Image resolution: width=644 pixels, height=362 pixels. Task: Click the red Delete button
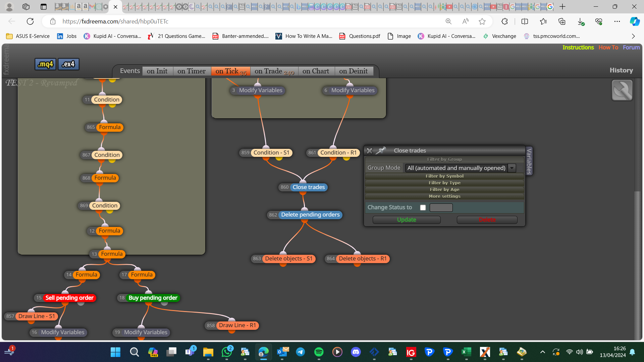487,220
